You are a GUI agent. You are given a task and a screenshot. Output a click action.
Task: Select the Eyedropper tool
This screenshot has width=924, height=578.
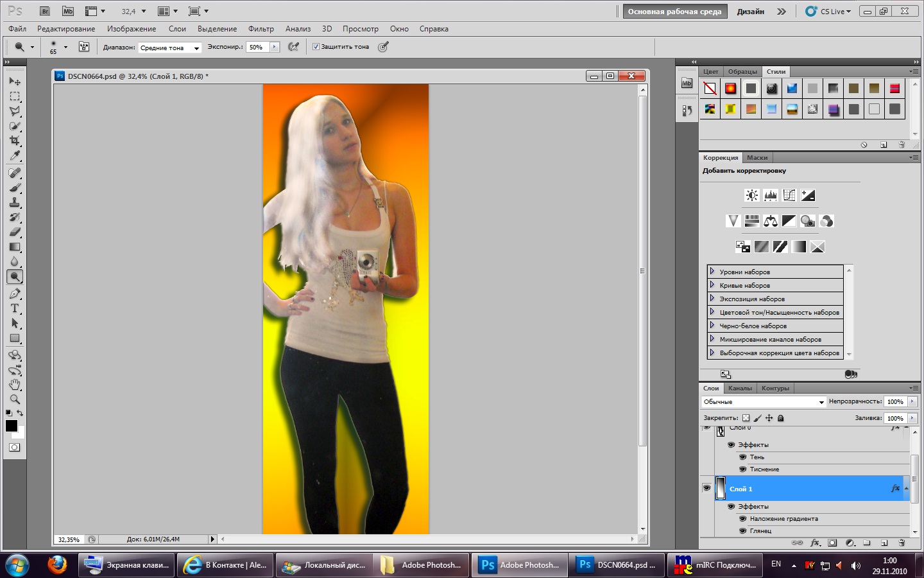(15, 156)
